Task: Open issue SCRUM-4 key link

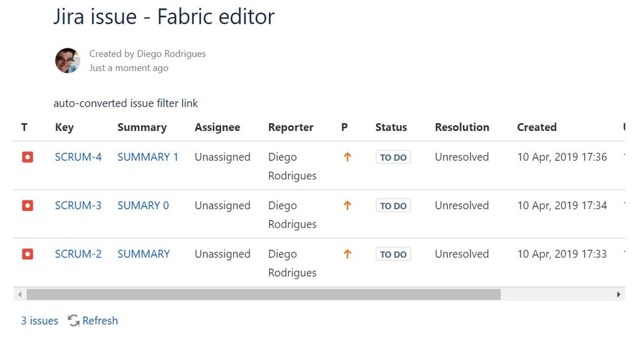Action: 78,157
